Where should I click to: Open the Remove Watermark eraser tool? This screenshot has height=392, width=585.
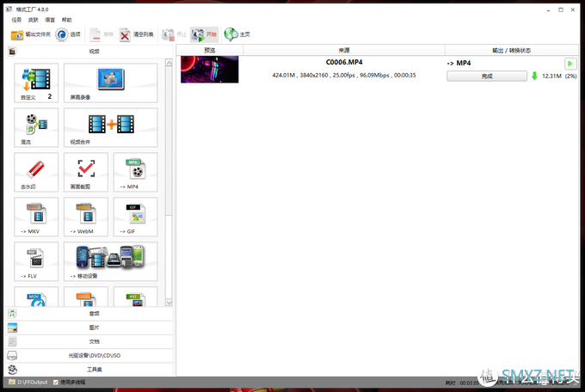(36, 172)
